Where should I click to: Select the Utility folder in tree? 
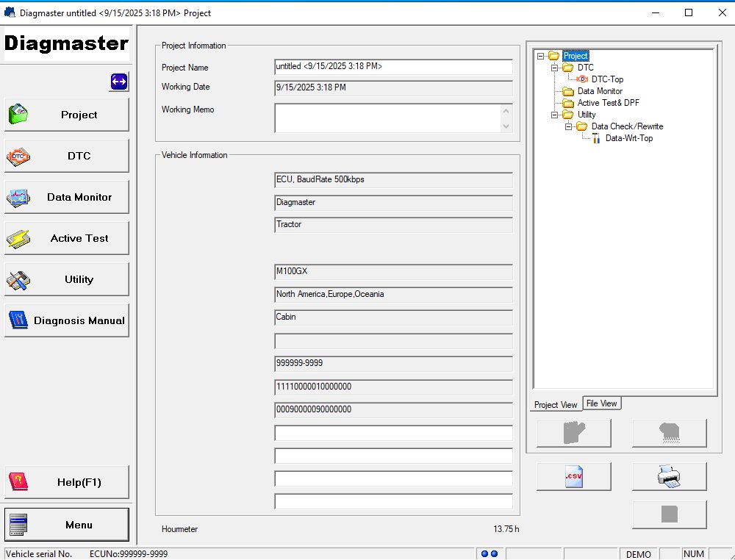click(587, 115)
